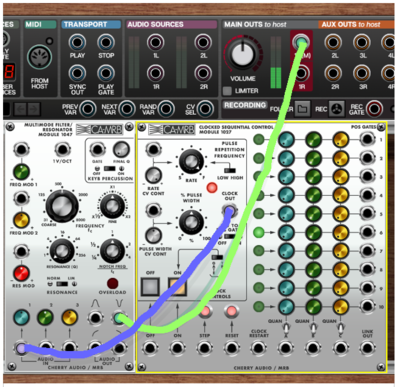The image size is (400, 387).
Task: Click the lit step 6 indicator button
Action: 259,232
